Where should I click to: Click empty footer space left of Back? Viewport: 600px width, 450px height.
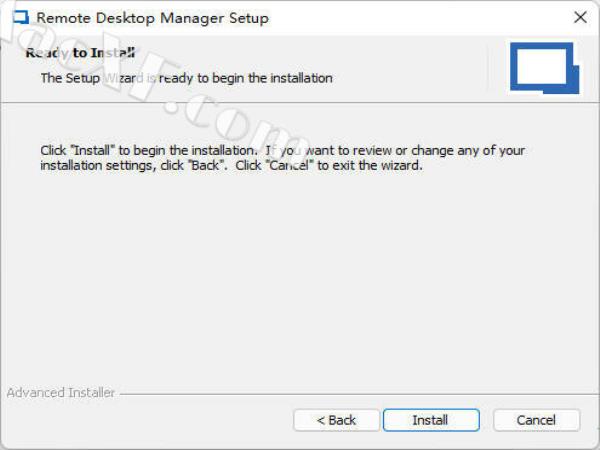tap(150, 420)
